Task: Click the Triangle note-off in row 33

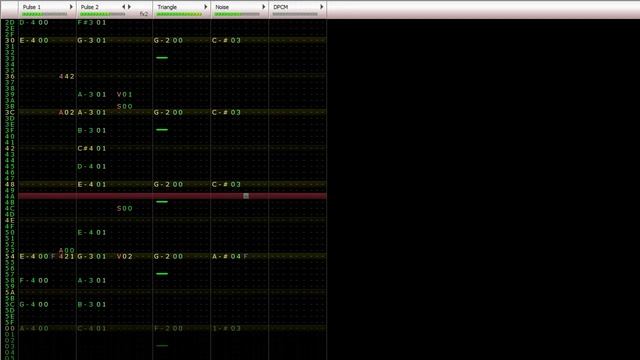Action: [162, 58]
